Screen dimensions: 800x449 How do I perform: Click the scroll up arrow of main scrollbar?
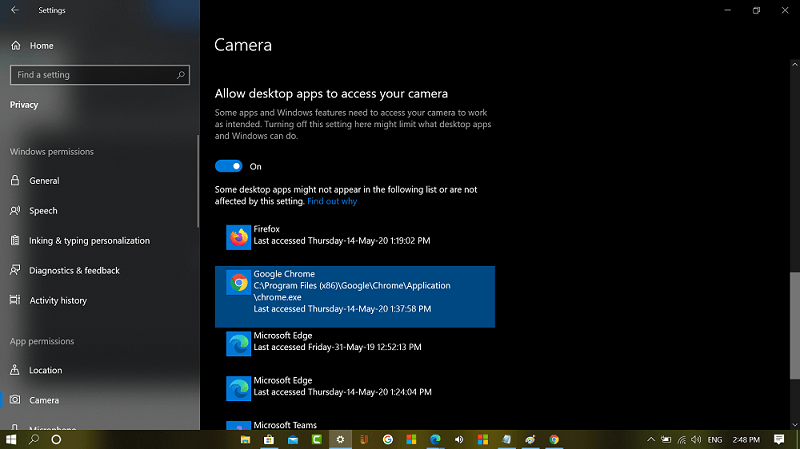click(x=794, y=64)
